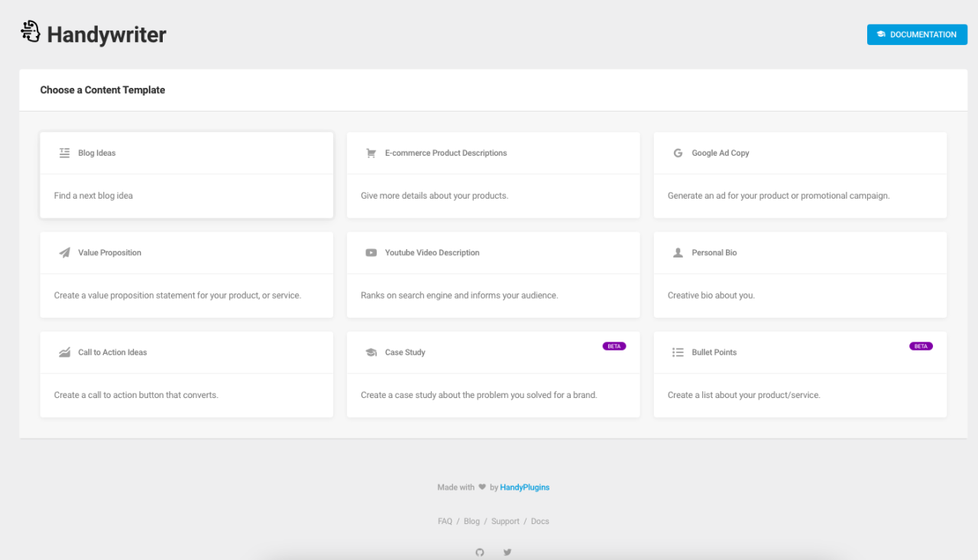
Task: Open the Documentation button
Action: tap(917, 34)
